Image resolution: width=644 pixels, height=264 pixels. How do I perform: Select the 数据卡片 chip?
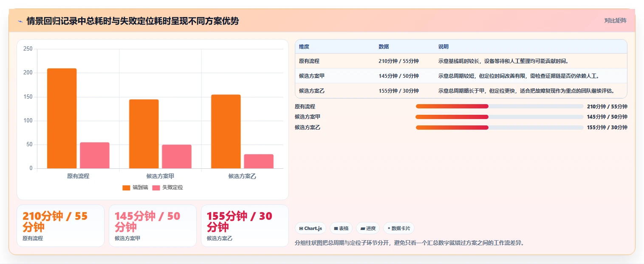[x=398, y=228]
